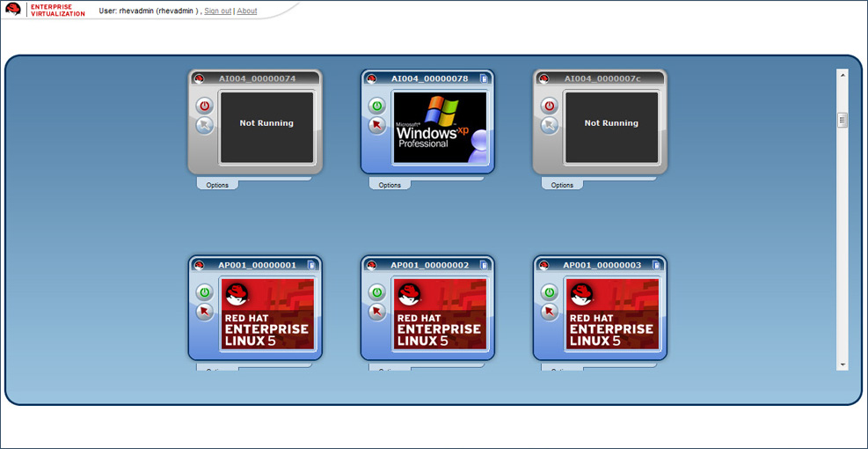Image resolution: width=868 pixels, height=449 pixels.
Task: Click the green power button on AP001_00000003
Action: tap(549, 291)
